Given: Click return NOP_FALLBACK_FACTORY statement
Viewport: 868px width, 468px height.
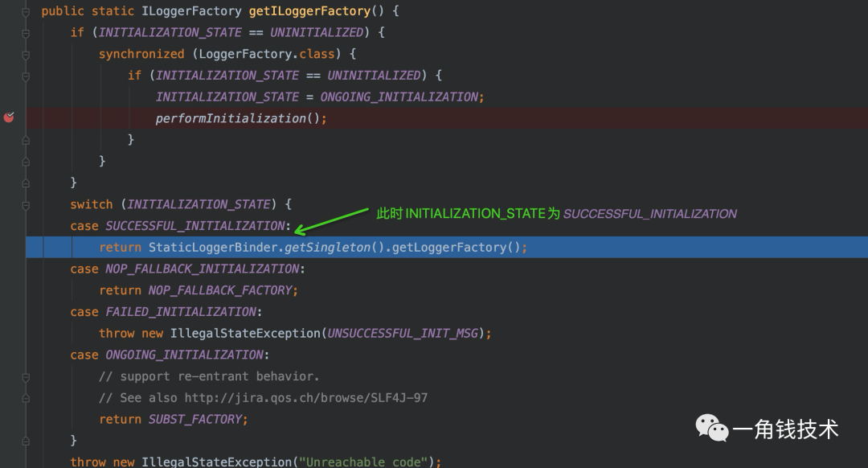Looking at the screenshot, I should 199,290.
